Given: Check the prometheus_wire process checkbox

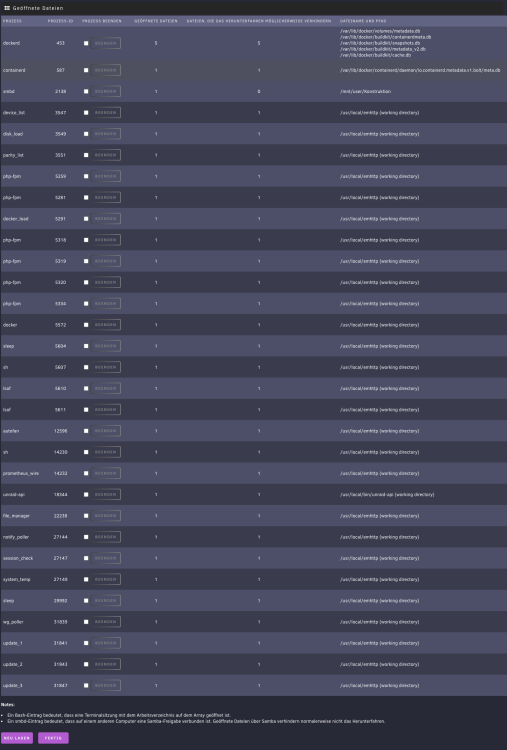Looking at the screenshot, I should pyautogui.click(x=86, y=473).
